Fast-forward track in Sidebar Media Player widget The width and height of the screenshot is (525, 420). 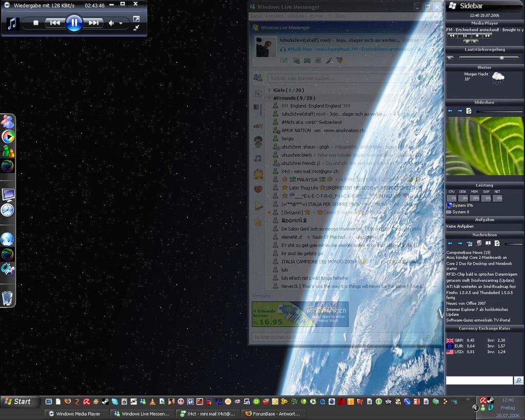pos(488,35)
